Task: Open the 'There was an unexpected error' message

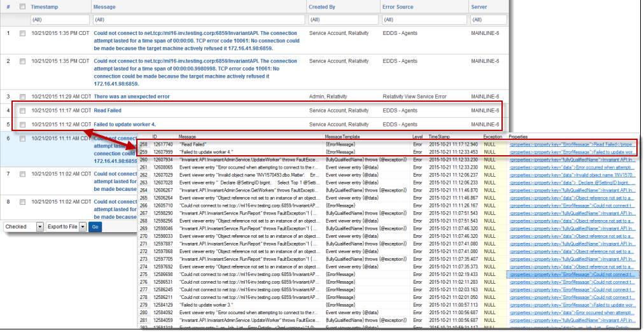Action: coord(132,96)
